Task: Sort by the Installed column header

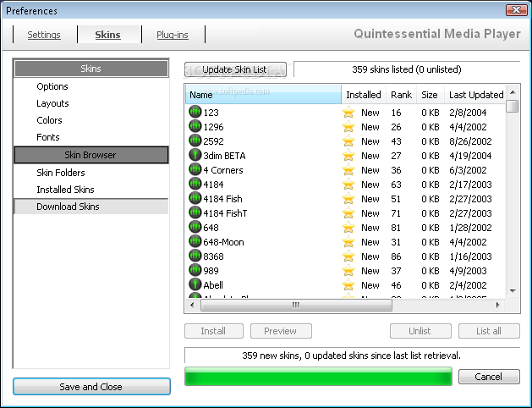Action: point(364,94)
